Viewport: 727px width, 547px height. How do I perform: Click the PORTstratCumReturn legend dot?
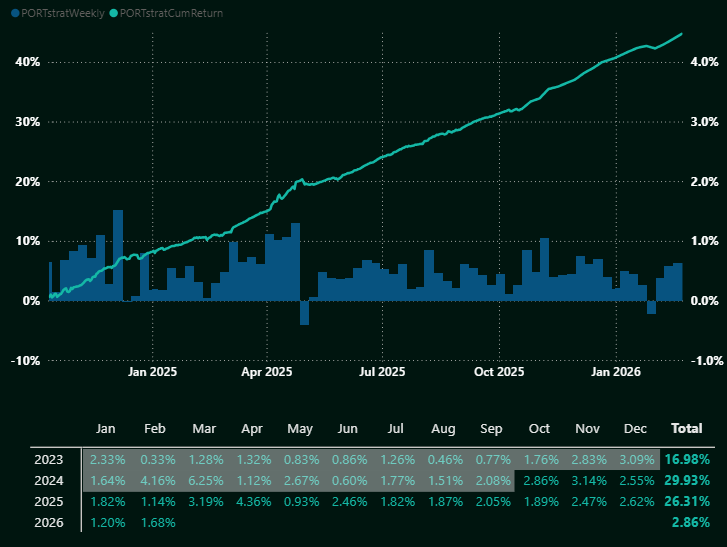[x=113, y=13]
